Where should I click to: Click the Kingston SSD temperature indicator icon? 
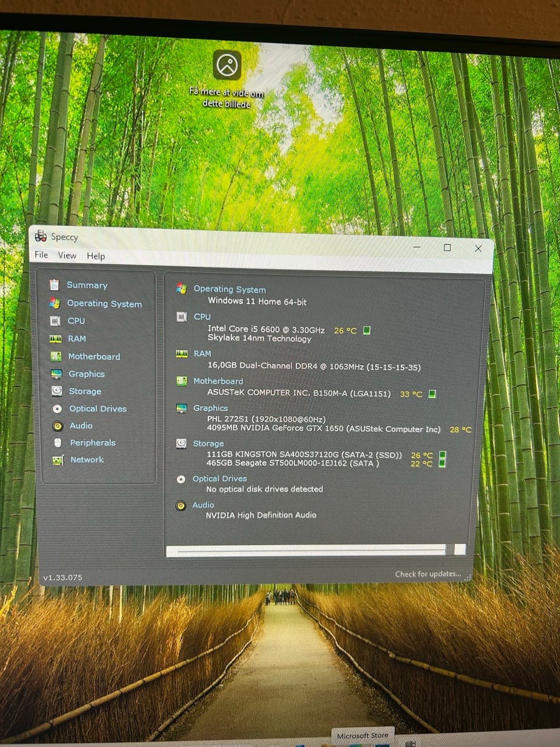click(x=442, y=455)
